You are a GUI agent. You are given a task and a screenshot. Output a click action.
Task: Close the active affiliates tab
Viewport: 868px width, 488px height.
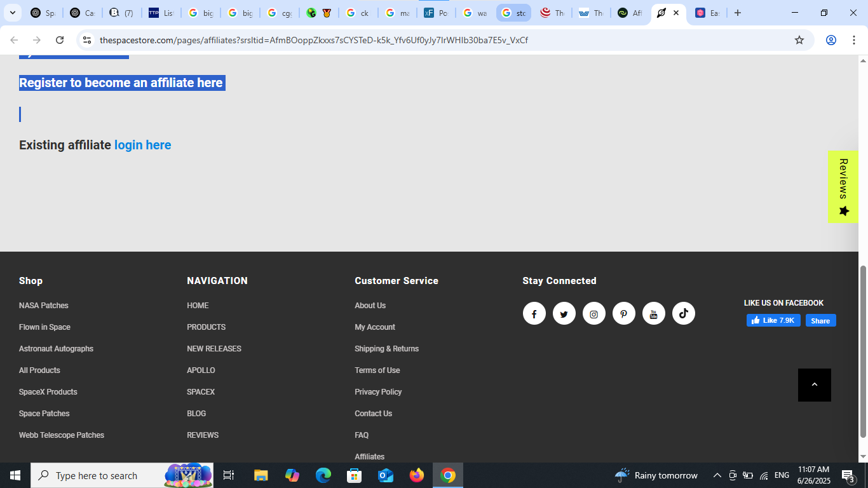[676, 13]
